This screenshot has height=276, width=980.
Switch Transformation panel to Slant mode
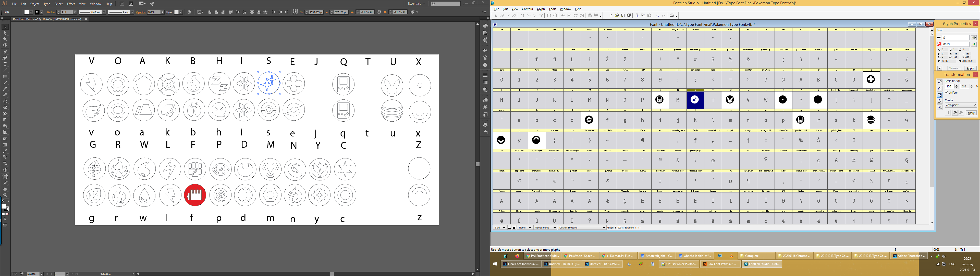click(x=940, y=101)
